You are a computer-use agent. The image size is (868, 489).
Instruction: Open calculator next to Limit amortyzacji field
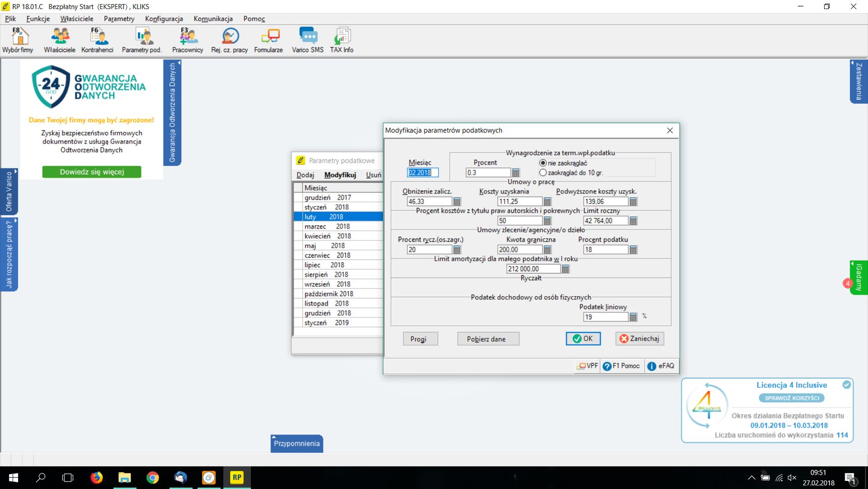tap(565, 269)
